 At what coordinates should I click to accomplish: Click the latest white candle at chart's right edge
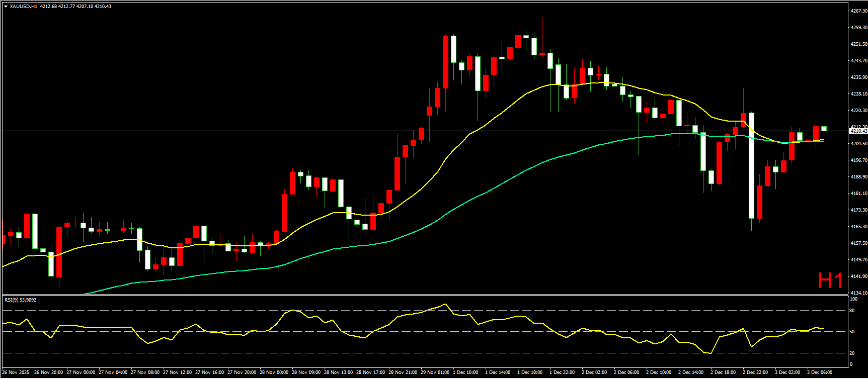[824, 129]
